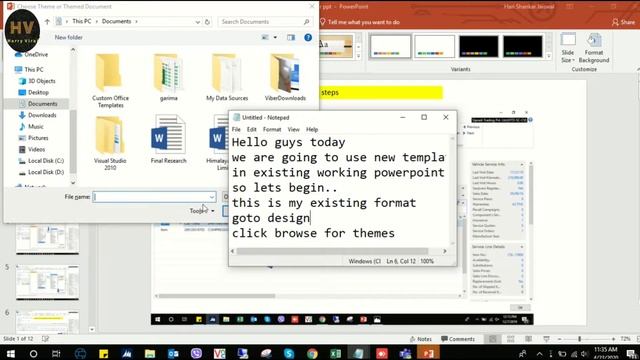Select the Final Research Word document

169,139
